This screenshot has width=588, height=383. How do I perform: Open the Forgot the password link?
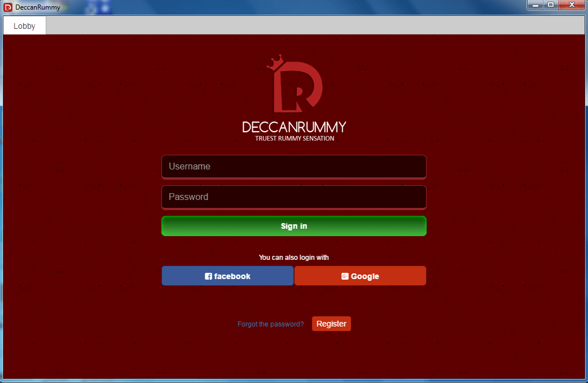[x=270, y=324]
